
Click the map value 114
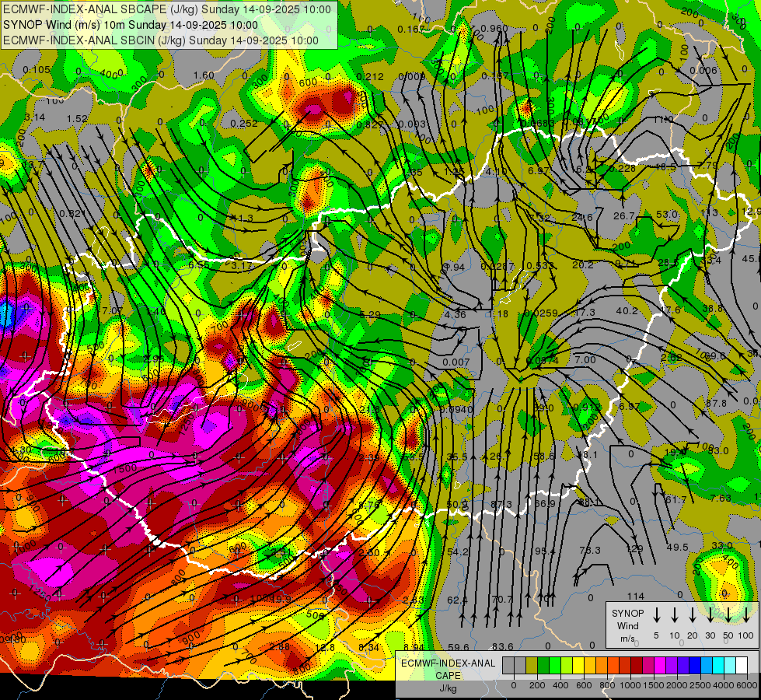pyautogui.click(x=635, y=596)
